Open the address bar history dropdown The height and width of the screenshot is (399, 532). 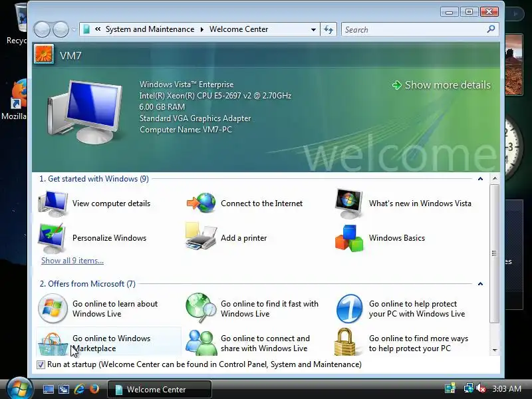click(313, 29)
